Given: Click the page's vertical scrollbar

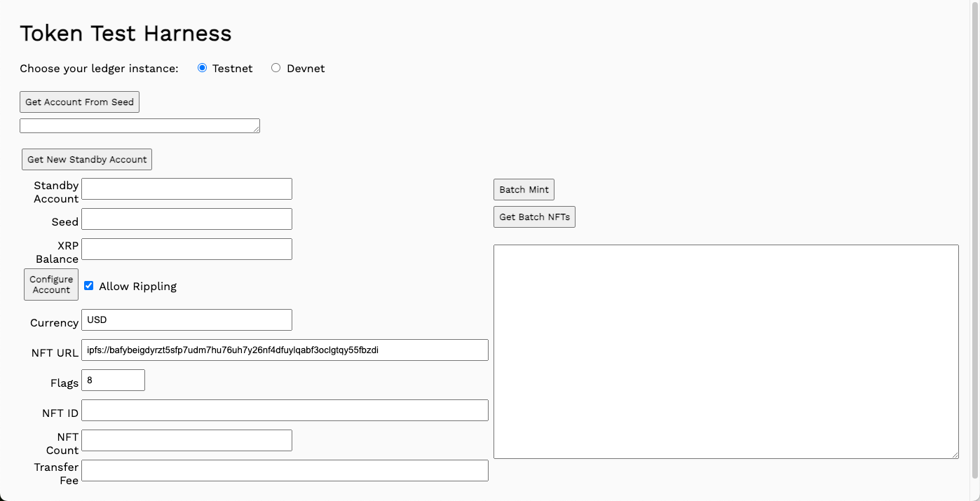Looking at the screenshot, I should click(x=974, y=238).
